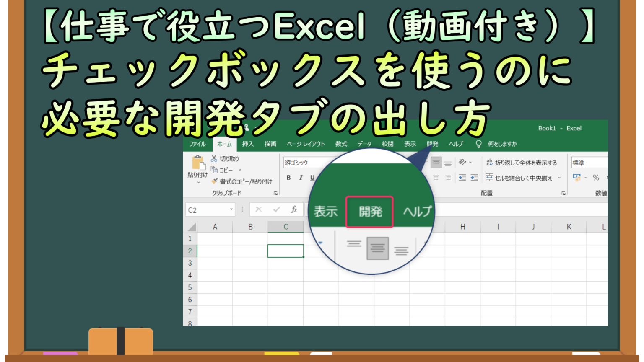644x362 pixels.
Task: Toggle Italic formatting
Action: (301, 178)
